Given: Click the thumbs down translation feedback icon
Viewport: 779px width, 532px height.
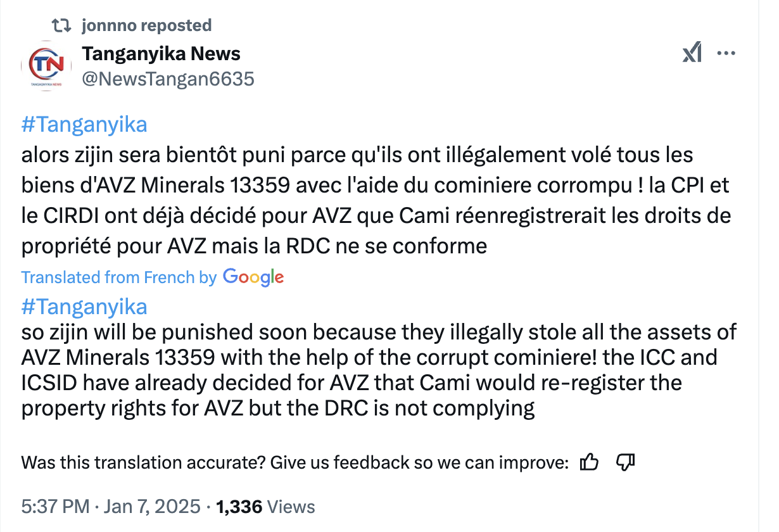Looking at the screenshot, I should point(625,462).
